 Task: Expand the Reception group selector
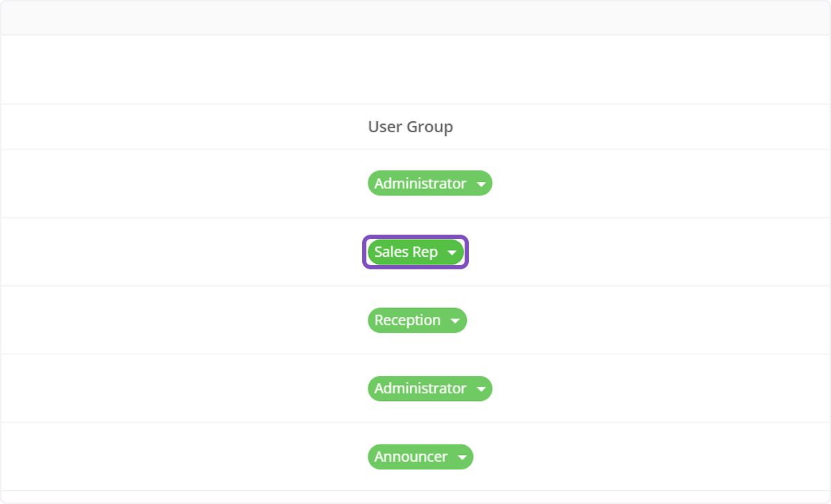(x=417, y=320)
